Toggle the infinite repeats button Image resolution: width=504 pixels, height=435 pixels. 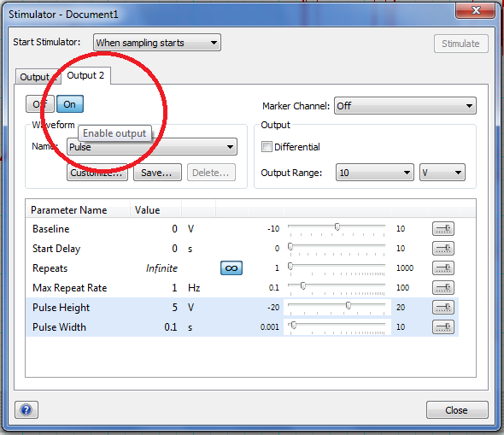coord(231,268)
